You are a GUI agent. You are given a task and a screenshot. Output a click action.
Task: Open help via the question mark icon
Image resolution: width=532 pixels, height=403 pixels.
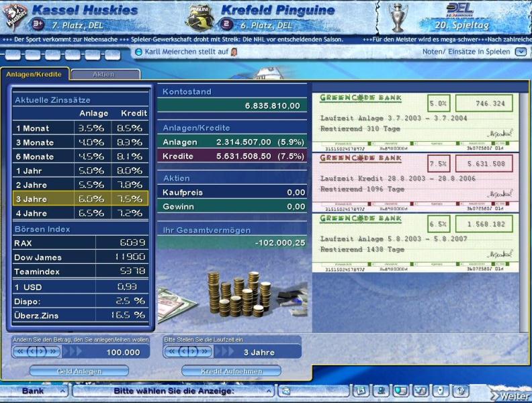point(461,391)
